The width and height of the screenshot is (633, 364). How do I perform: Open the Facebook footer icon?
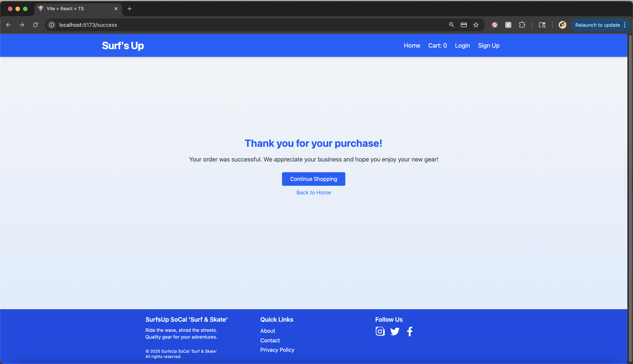point(410,331)
